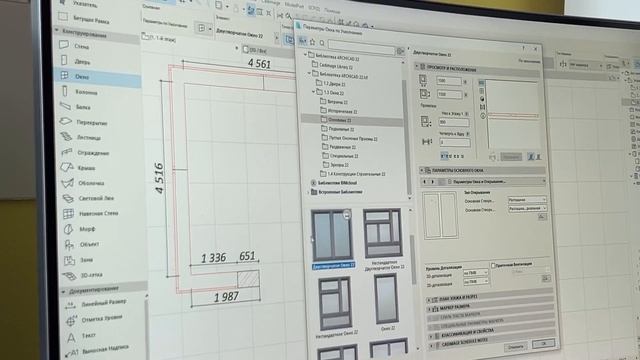Select Двустворчатое Окно 22 thumbnail

pos(333,239)
